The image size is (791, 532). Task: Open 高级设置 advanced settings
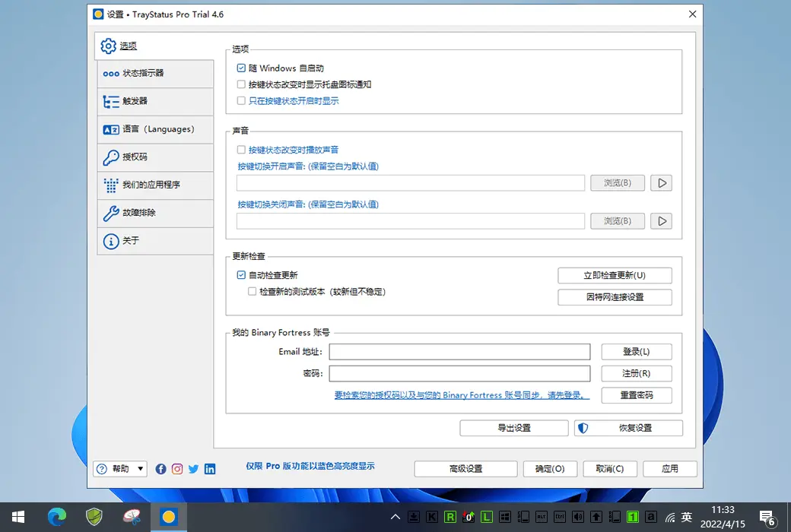click(x=465, y=469)
